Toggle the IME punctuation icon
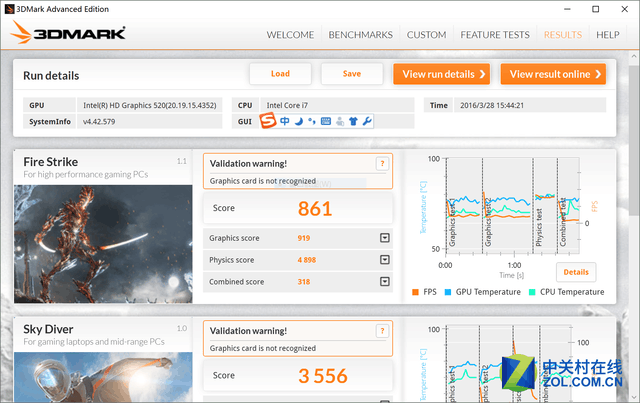Screen dimensions: 640x403 point(312,121)
